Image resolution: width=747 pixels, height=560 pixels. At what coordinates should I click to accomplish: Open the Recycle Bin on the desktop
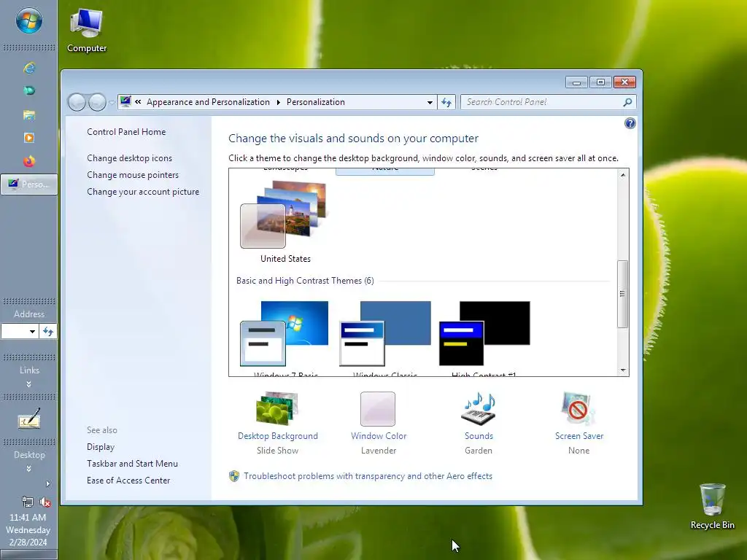pos(712,506)
